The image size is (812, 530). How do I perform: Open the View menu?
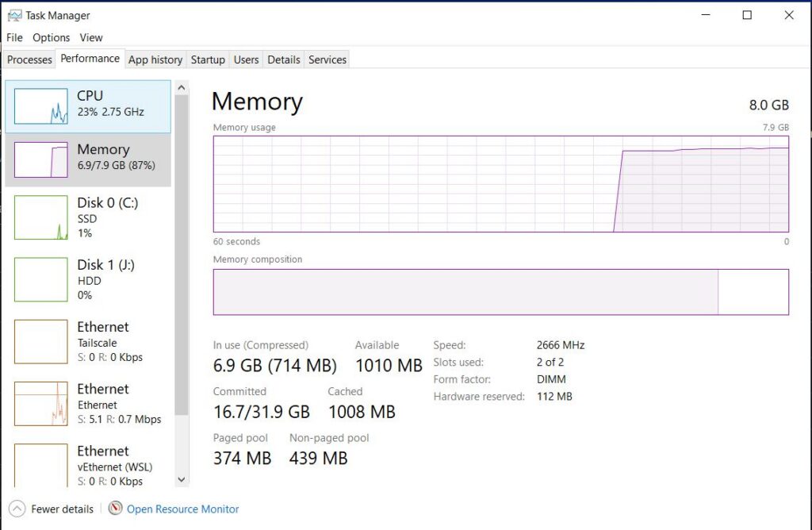click(91, 37)
